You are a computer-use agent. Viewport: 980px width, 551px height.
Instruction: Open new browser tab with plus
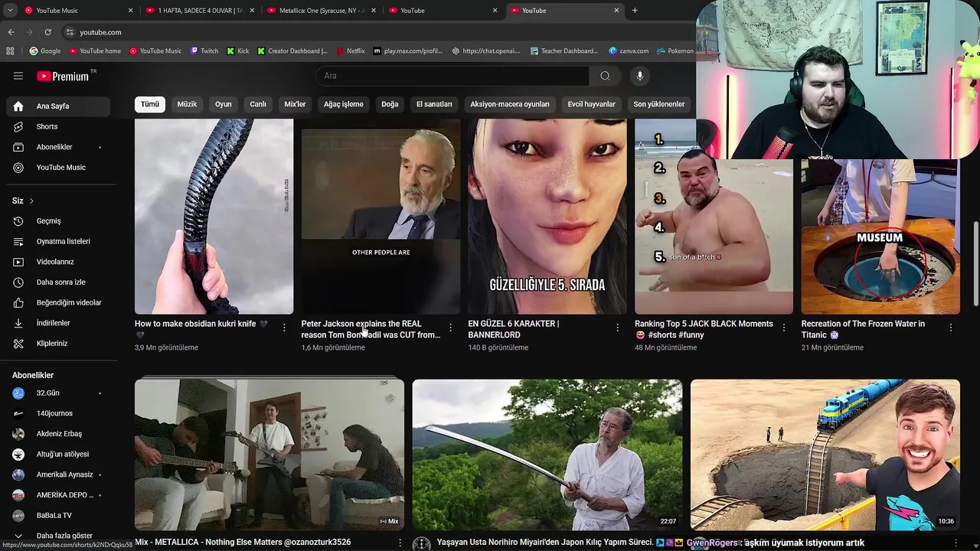(x=635, y=11)
